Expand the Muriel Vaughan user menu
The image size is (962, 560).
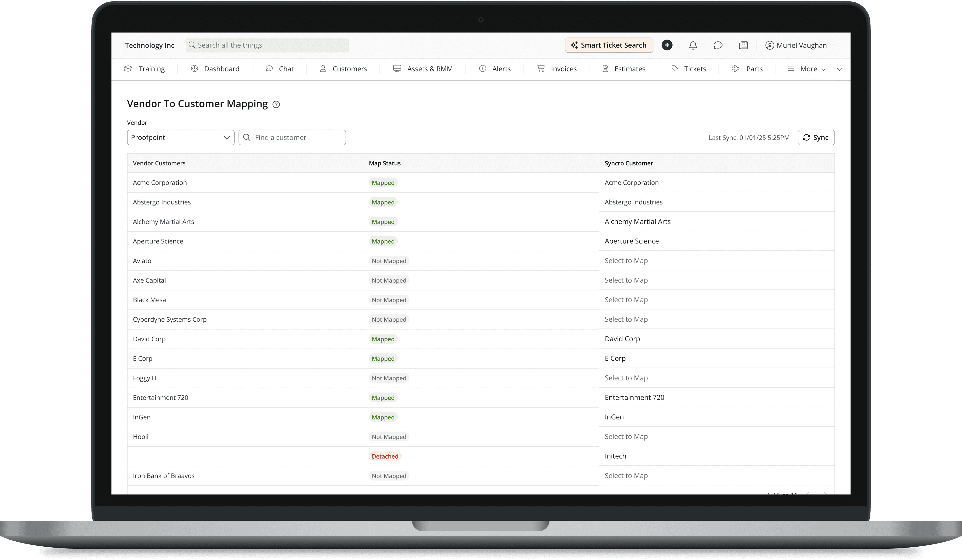800,45
